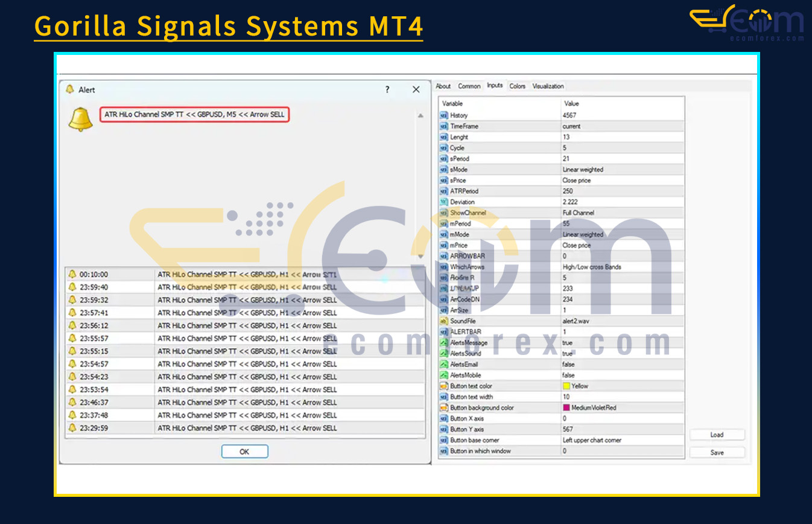Click the Load button
Image resolution: width=812 pixels, height=524 pixels.
pos(717,435)
